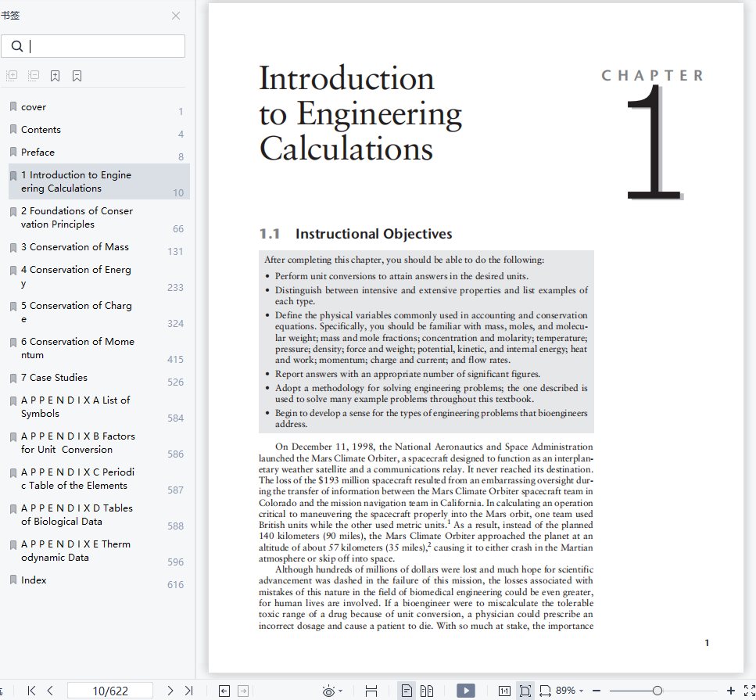Viewport: 756px width, 700px height.
Task: Zoom out with minus button
Action: pos(597,691)
